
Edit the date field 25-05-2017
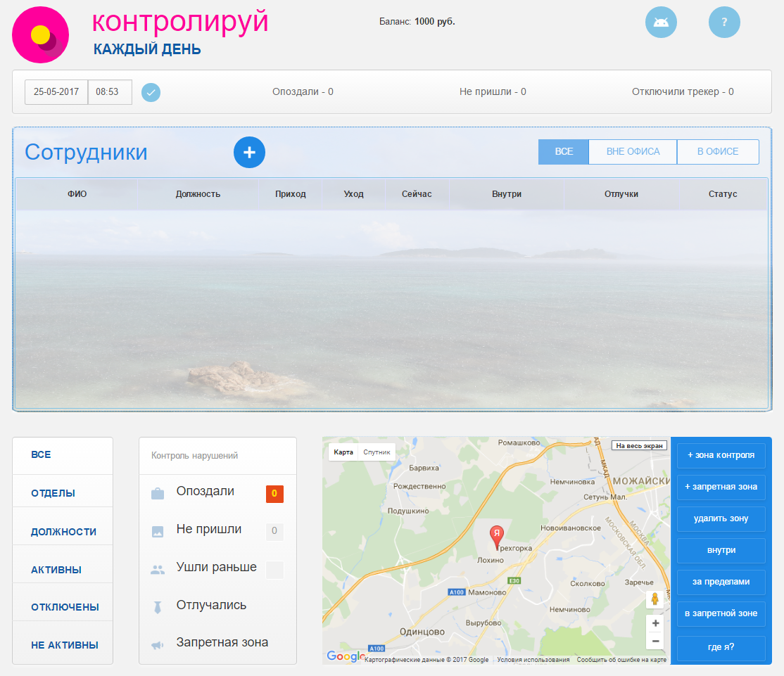56,92
